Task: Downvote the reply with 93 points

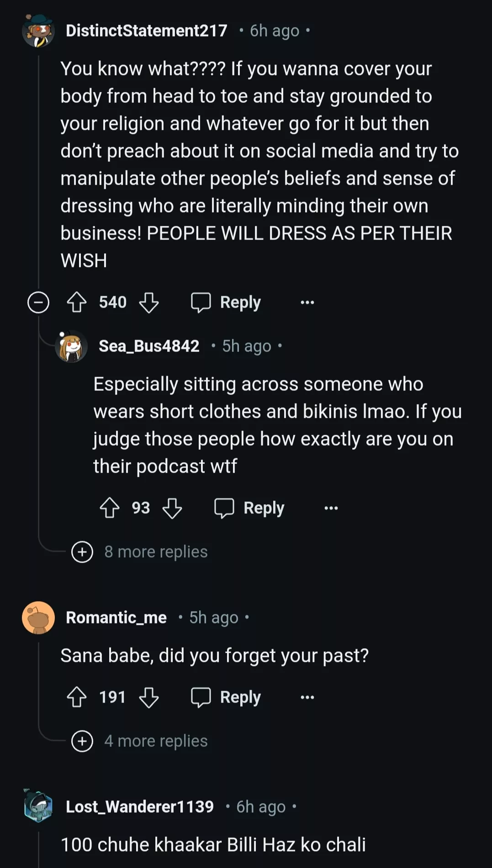Action: point(172,508)
